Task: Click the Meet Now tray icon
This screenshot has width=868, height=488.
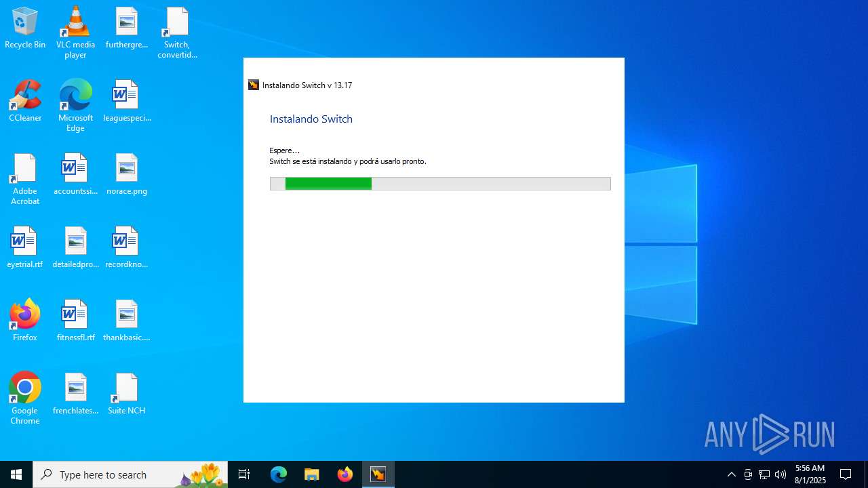Action: [748, 474]
